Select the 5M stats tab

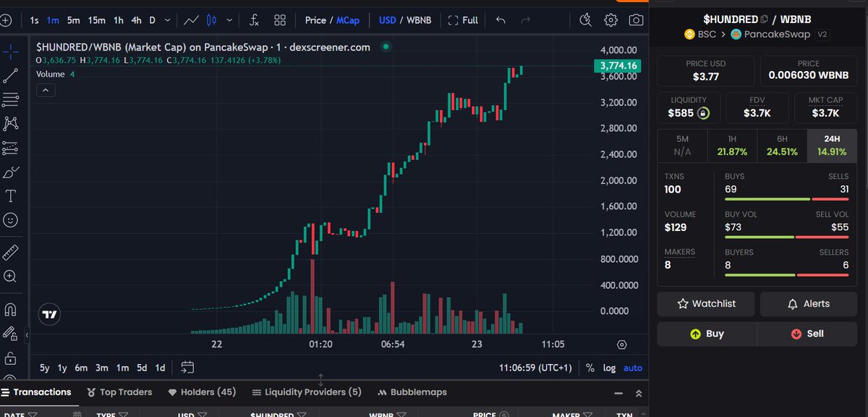682,146
